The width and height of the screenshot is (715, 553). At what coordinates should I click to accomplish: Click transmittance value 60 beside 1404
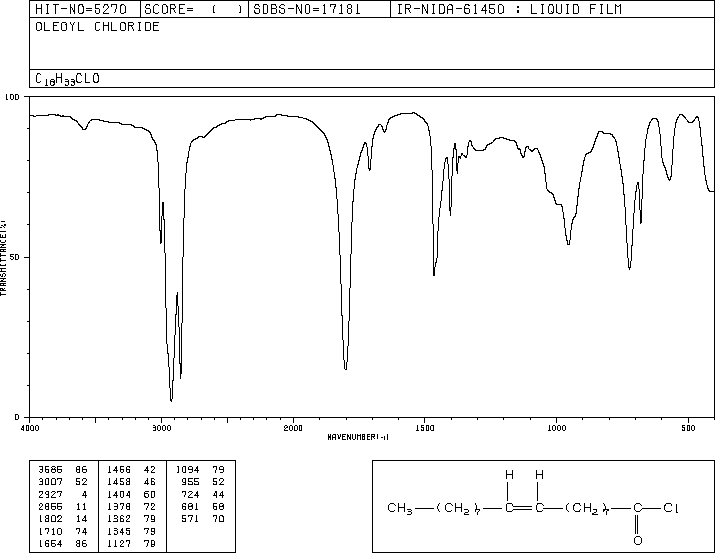(x=150, y=494)
